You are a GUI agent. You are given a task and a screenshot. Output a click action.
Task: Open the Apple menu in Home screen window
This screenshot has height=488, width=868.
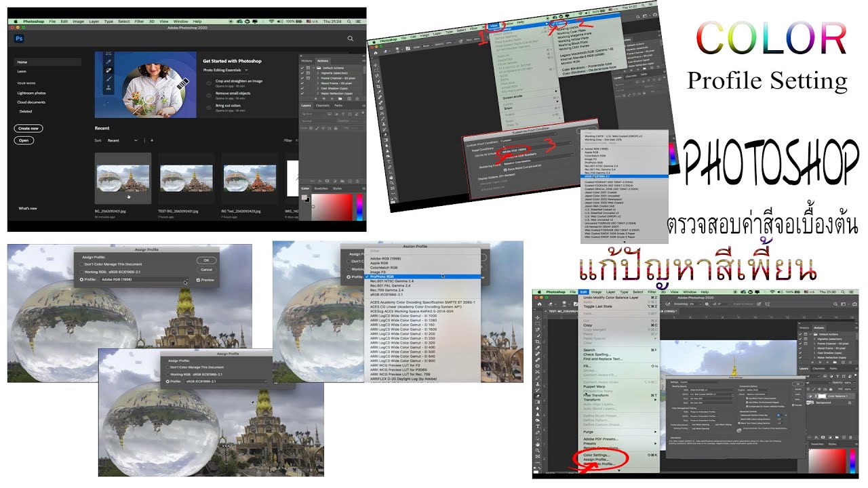pyautogui.click(x=15, y=22)
